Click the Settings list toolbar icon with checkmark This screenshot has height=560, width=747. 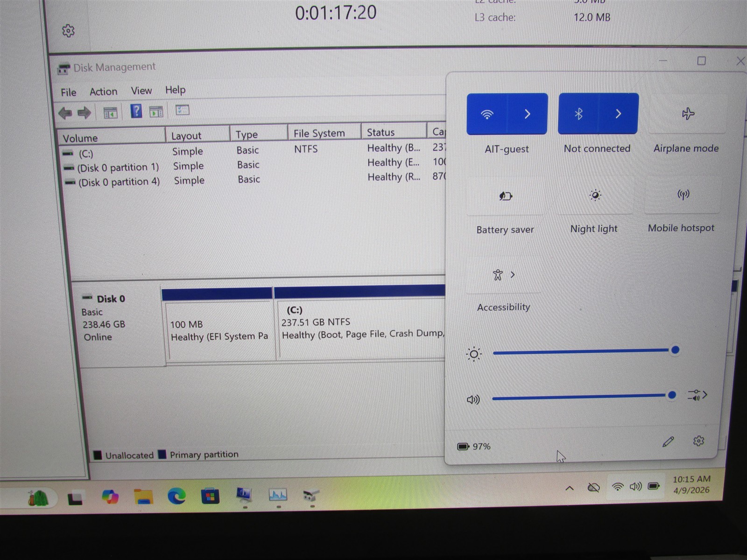[x=182, y=110]
